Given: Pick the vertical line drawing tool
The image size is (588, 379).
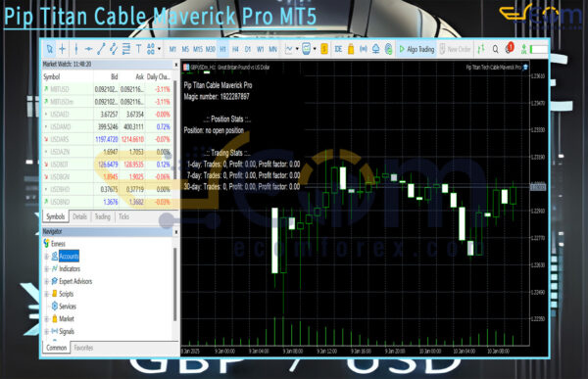Looking at the screenshot, I should (x=76, y=49).
